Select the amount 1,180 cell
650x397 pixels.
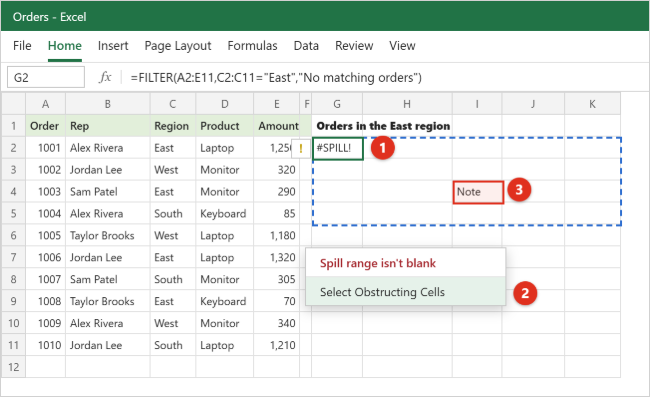pyautogui.click(x=276, y=236)
